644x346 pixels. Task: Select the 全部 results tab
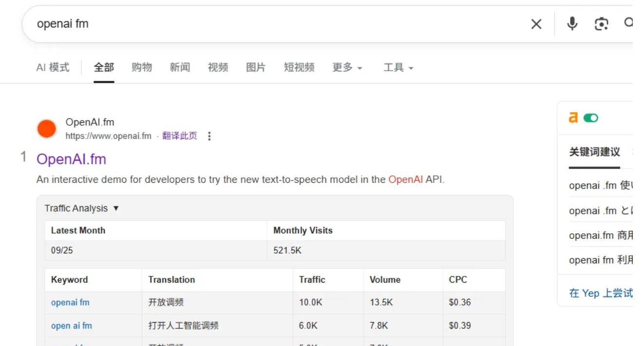coord(104,68)
